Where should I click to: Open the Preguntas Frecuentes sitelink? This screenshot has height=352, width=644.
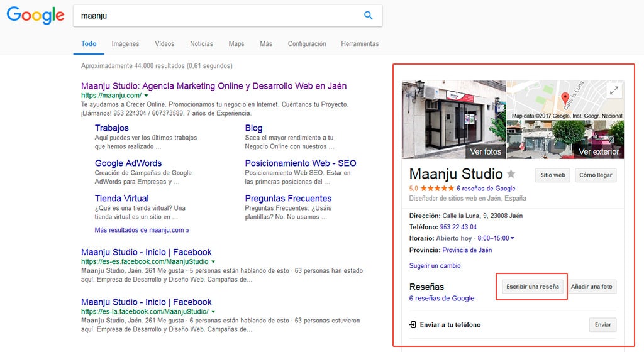(x=288, y=199)
